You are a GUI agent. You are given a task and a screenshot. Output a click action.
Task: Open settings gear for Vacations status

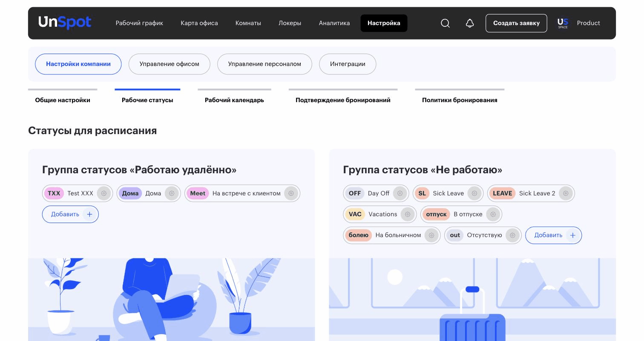coord(408,214)
